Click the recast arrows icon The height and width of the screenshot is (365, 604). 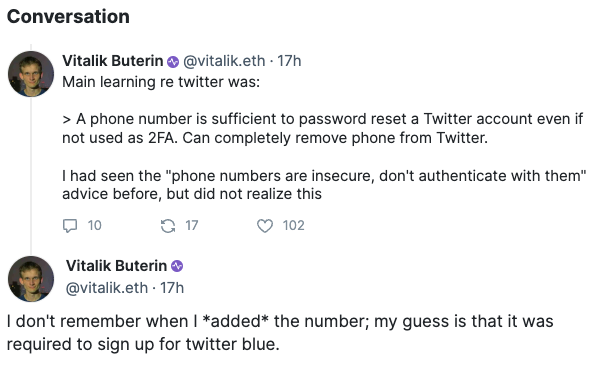[x=168, y=226]
